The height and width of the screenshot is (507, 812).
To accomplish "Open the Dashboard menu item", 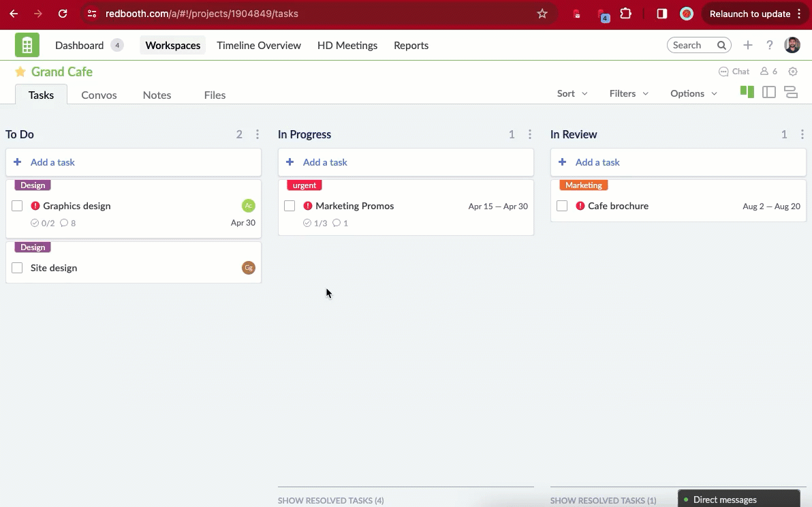I will (x=79, y=45).
